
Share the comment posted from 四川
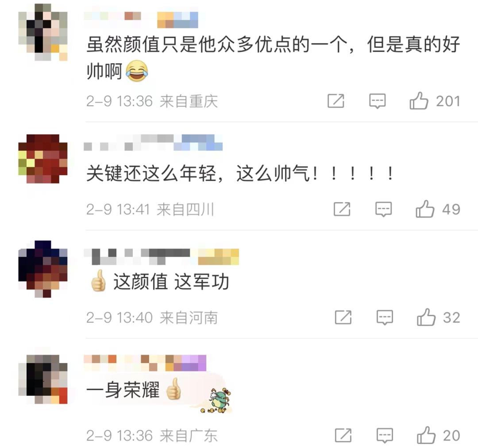(342, 209)
